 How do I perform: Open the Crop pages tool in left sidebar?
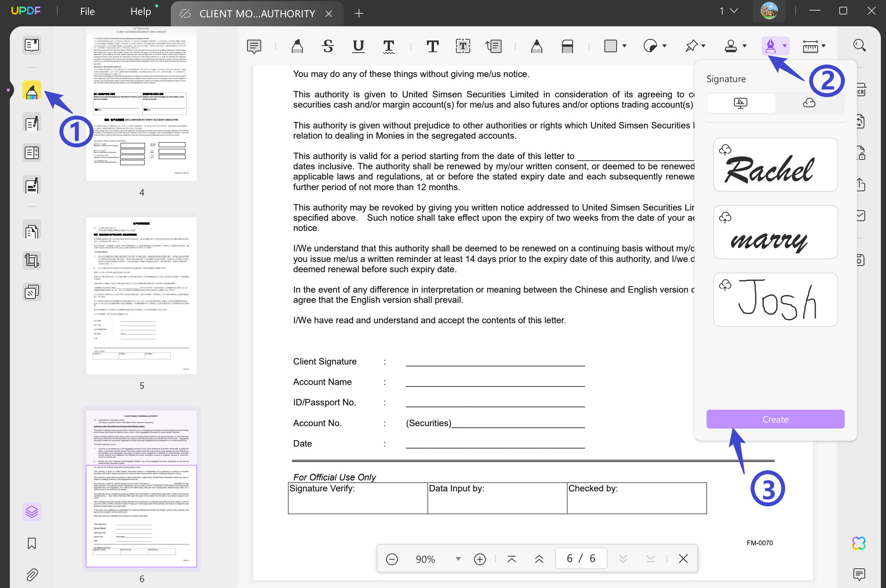(x=31, y=260)
